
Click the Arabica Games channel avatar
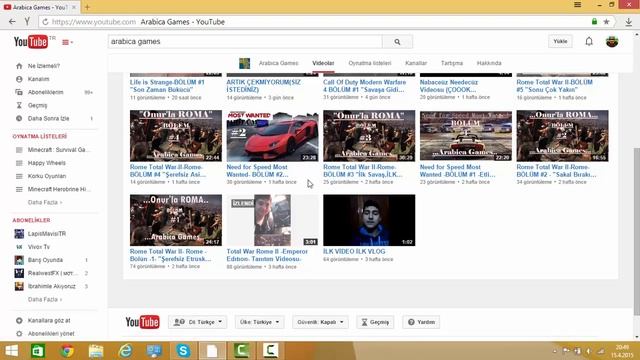(244, 63)
